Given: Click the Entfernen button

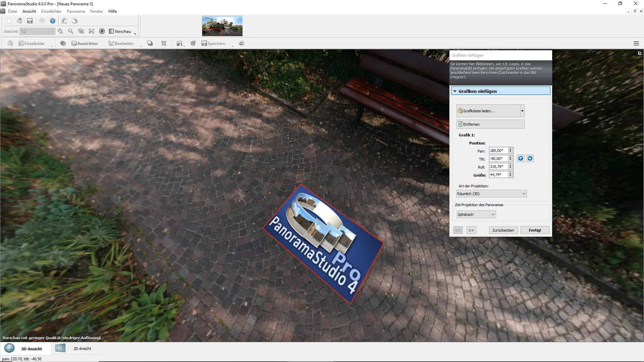Looking at the screenshot, I should click(490, 124).
